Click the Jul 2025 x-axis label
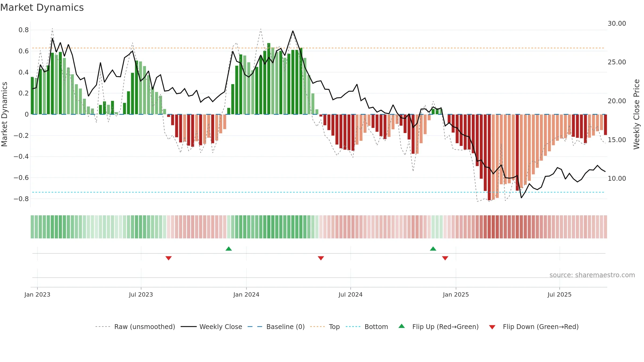 tap(559, 294)
